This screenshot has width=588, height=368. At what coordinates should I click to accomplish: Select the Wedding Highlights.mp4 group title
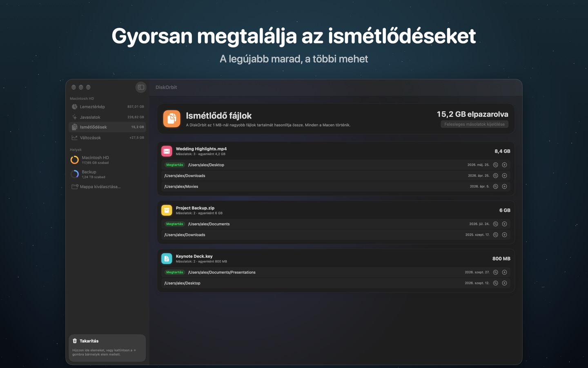201,149
